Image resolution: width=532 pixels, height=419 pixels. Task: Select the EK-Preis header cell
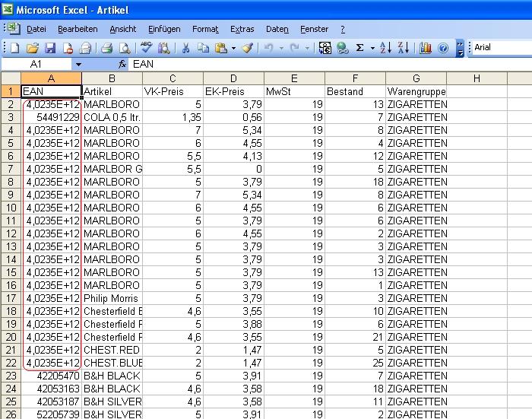[x=233, y=91]
